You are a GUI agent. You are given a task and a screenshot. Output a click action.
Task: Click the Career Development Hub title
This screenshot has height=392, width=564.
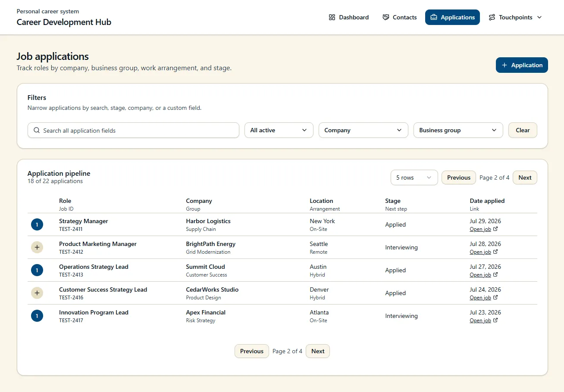pyautogui.click(x=64, y=22)
